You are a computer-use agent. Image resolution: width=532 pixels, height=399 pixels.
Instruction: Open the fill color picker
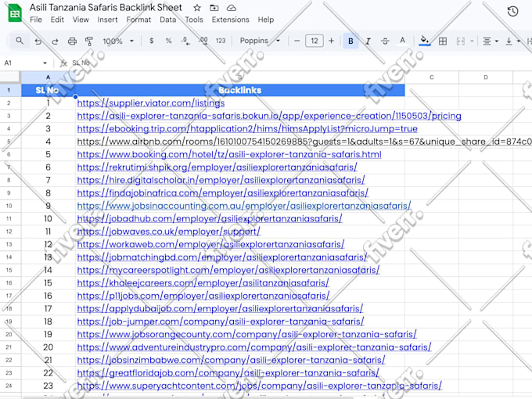pyautogui.click(x=424, y=41)
